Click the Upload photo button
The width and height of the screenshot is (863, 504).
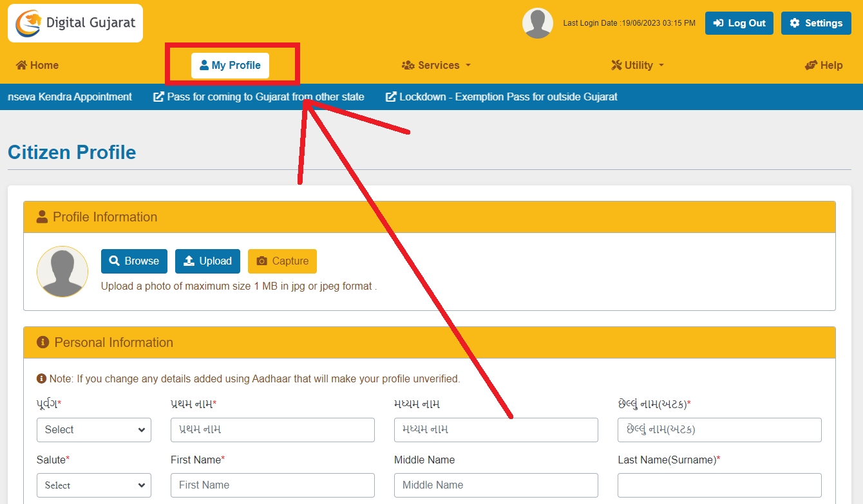207,261
